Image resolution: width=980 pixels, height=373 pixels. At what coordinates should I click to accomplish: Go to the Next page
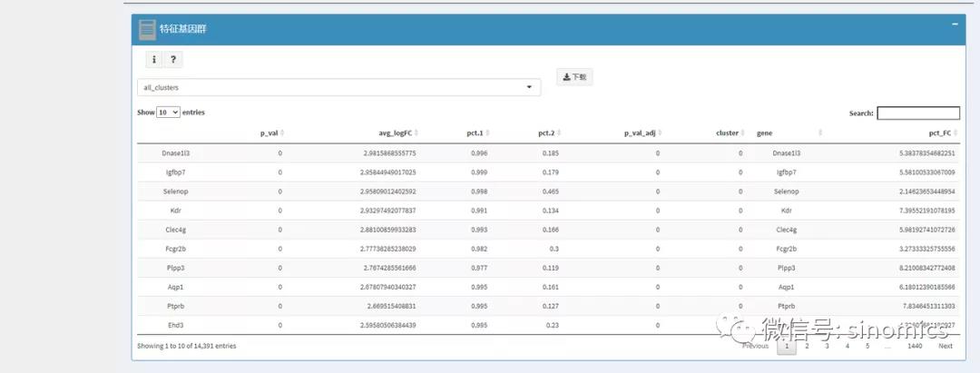945,346
